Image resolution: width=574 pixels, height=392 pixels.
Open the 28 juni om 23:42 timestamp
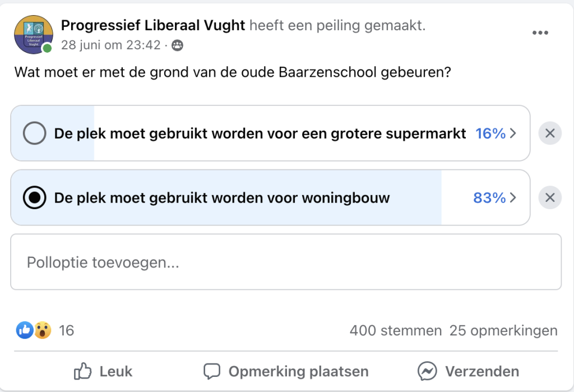point(111,45)
